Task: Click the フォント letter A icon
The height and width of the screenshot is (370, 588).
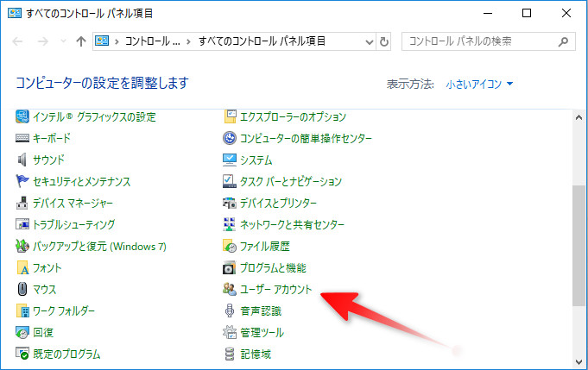Action: coord(22,267)
